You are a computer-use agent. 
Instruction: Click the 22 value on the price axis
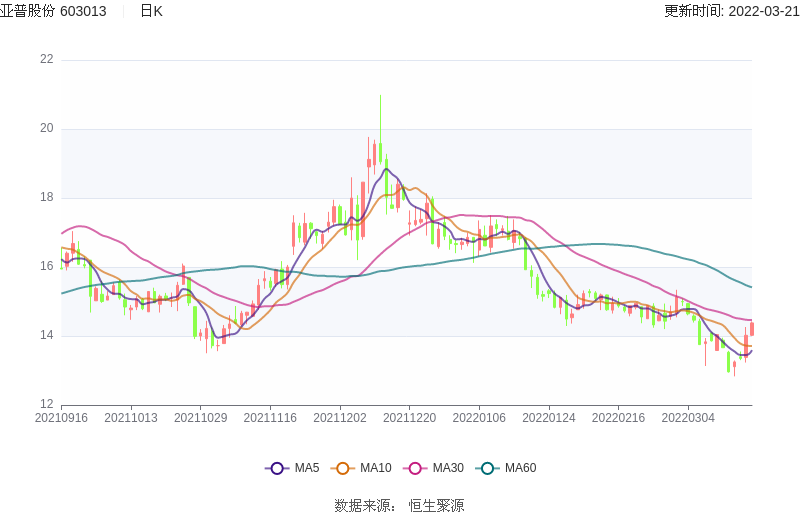46,59
